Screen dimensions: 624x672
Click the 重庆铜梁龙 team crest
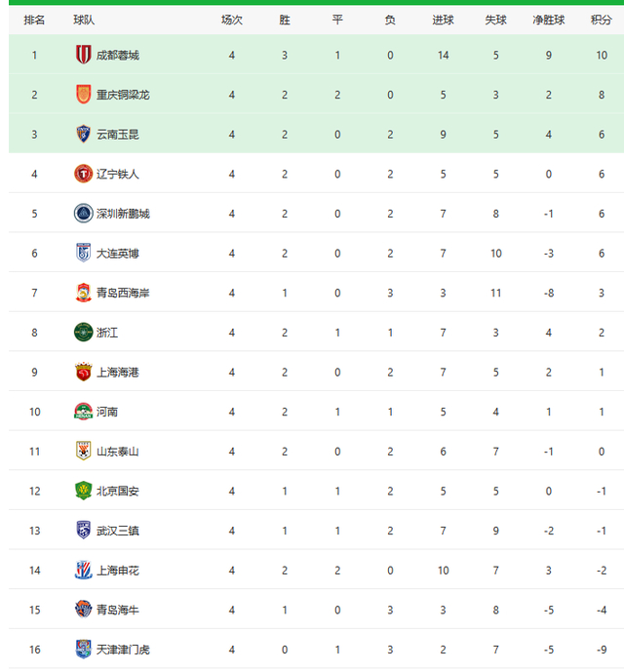coord(83,95)
